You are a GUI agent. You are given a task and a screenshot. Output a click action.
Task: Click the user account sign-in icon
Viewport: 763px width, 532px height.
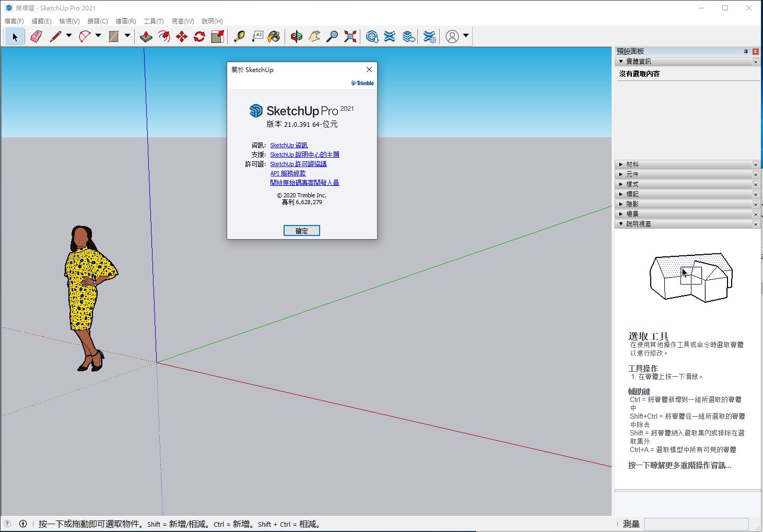pyautogui.click(x=452, y=37)
